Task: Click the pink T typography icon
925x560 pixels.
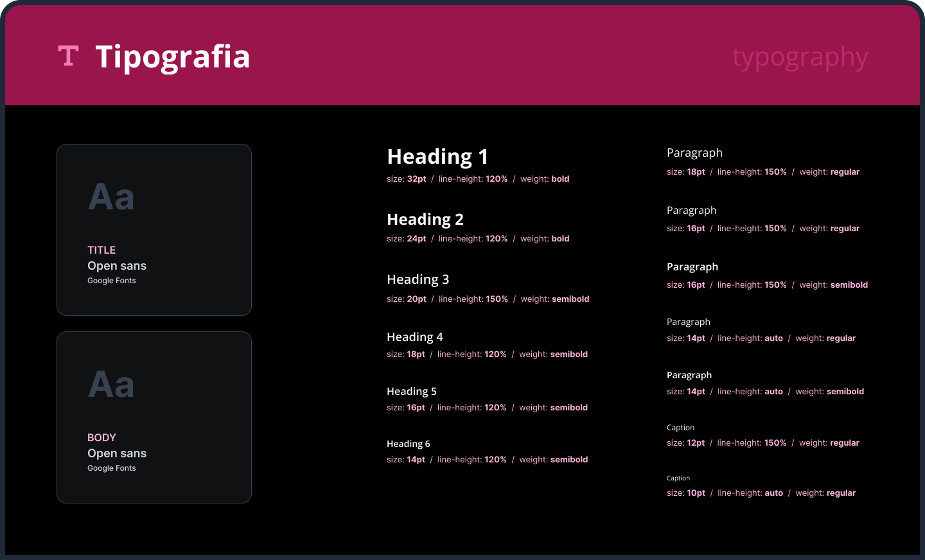Action: [68, 57]
